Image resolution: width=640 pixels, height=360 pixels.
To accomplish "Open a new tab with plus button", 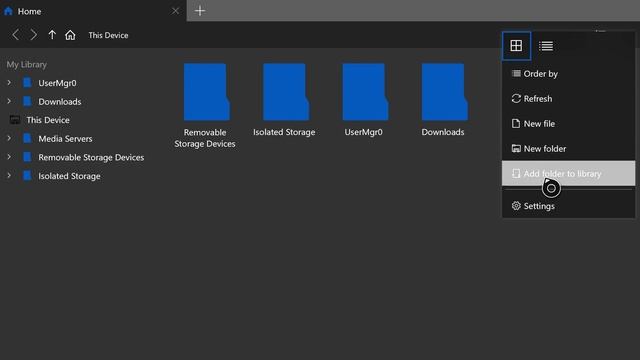I will click(x=200, y=11).
